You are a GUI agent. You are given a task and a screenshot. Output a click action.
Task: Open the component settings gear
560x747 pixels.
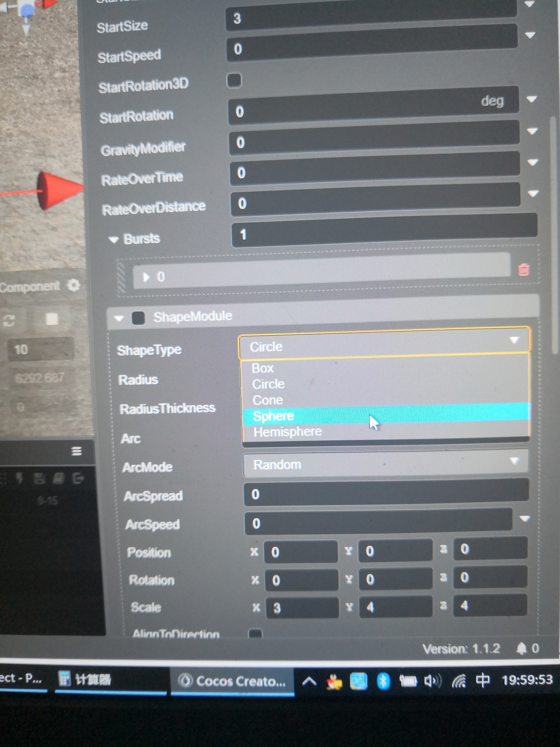[74, 285]
